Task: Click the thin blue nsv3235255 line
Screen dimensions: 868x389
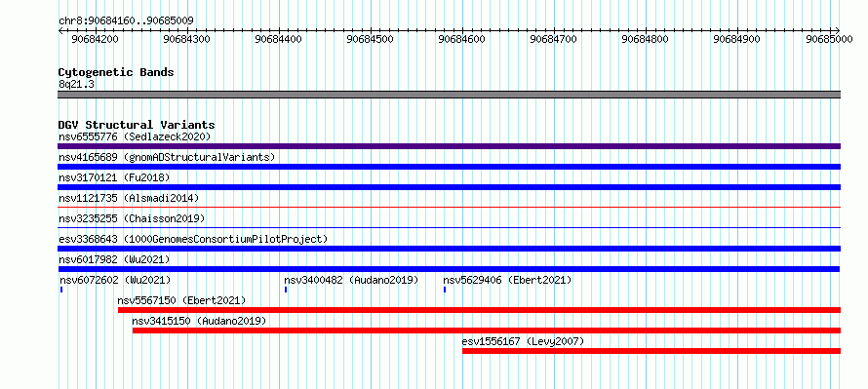Action: click(x=449, y=227)
